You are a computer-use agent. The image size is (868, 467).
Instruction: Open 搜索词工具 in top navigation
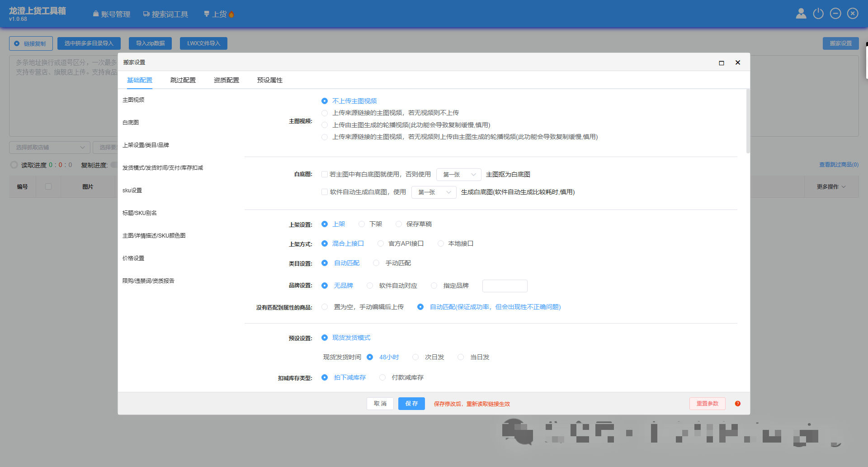(x=165, y=14)
